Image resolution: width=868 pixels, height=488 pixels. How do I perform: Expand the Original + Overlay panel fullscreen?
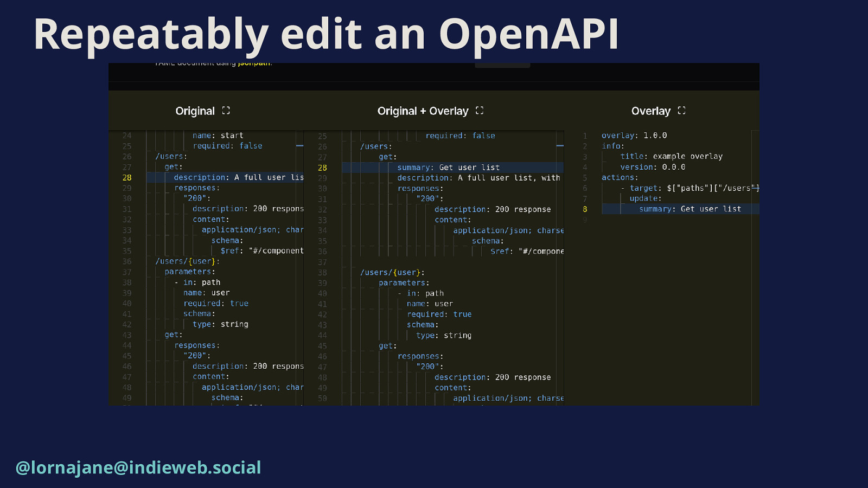click(480, 111)
